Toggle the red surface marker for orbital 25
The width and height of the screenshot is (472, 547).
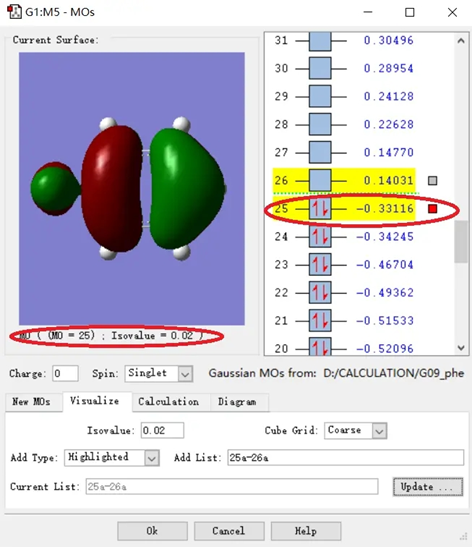pos(433,209)
